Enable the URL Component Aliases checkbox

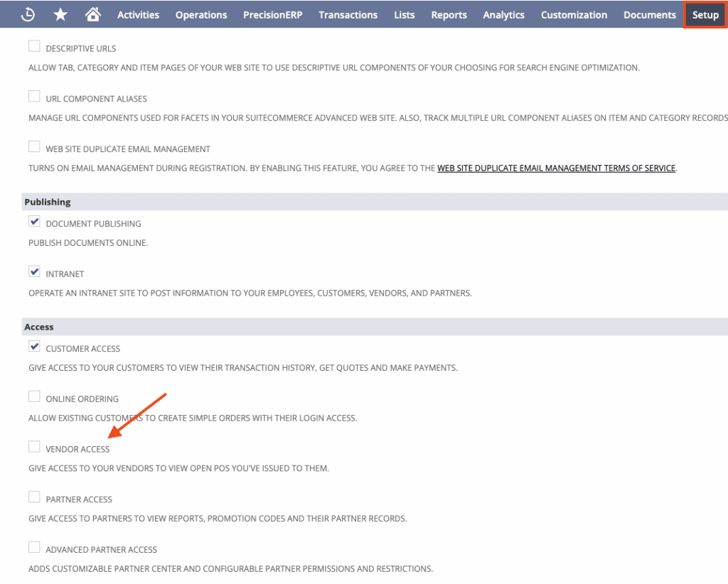pyautogui.click(x=34, y=96)
